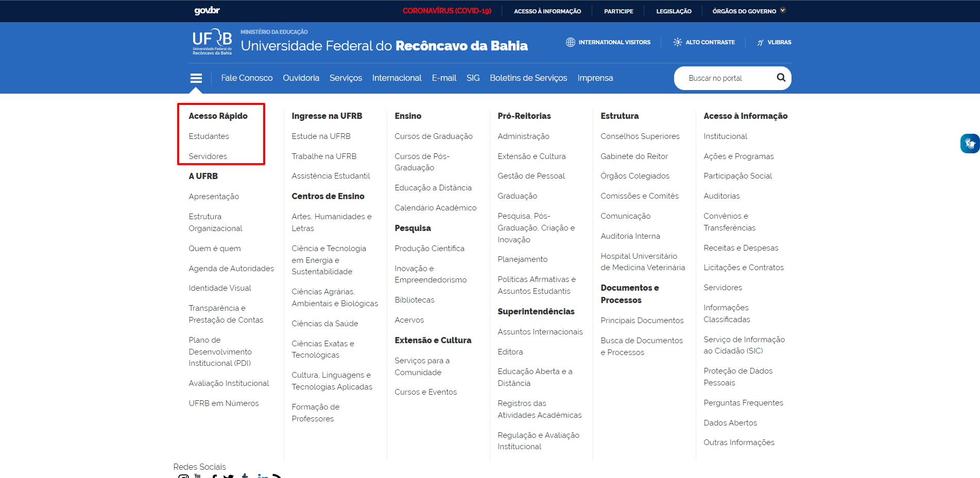Open the Bibliotecas link under Pesquisa

tap(414, 300)
